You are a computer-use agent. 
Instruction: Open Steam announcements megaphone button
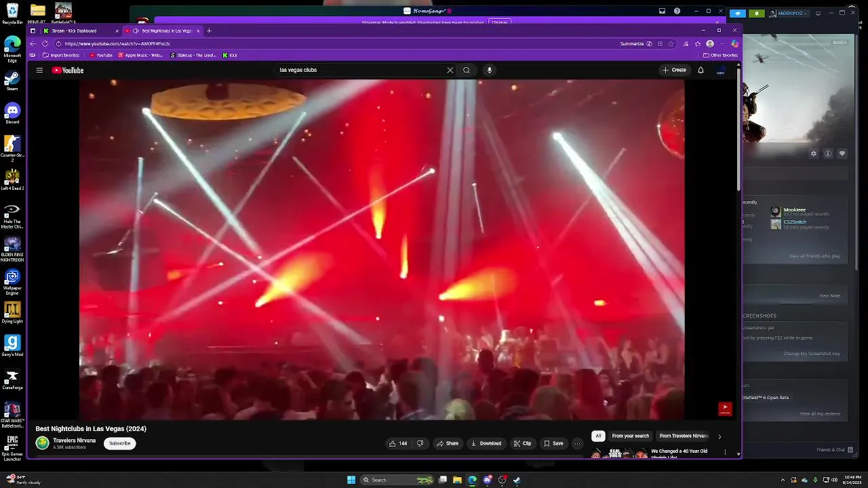(x=738, y=13)
